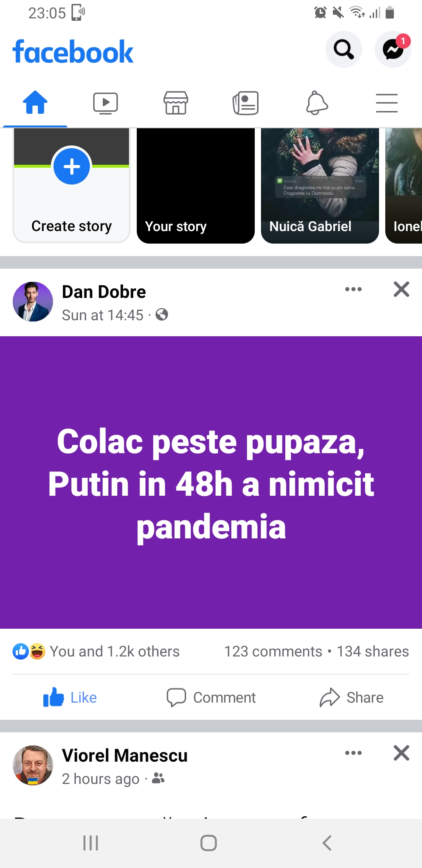Open Nuică Gabriel's story
The height and width of the screenshot is (868, 422).
click(x=320, y=186)
